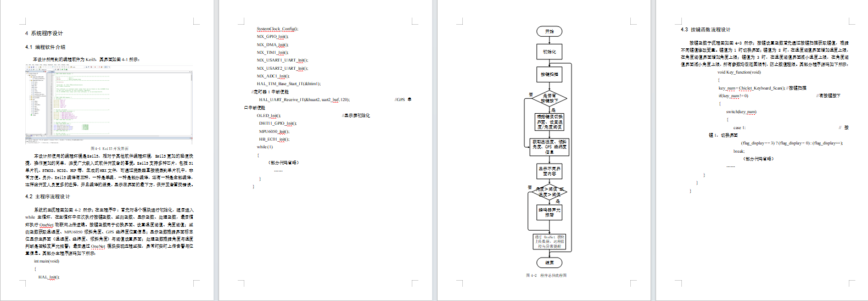The width and height of the screenshot is (868, 301).
Task: Click the flowchart start node '开始'
Action: [x=549, y=31]
